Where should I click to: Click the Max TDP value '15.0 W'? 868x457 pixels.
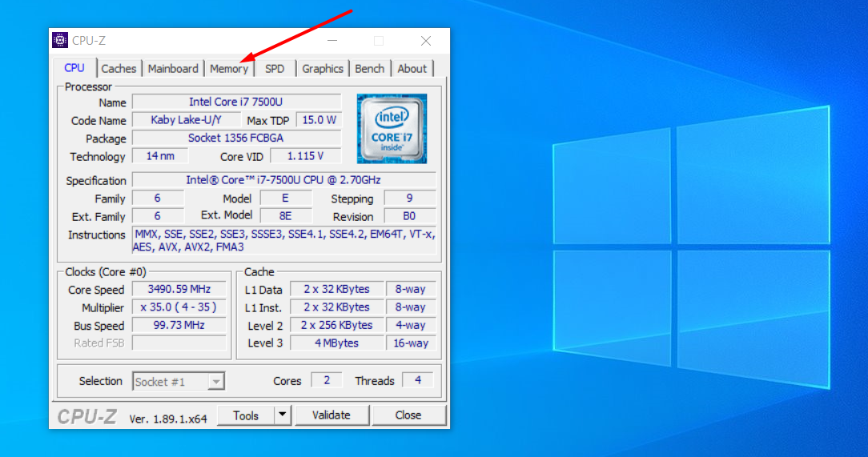(319, 120)
